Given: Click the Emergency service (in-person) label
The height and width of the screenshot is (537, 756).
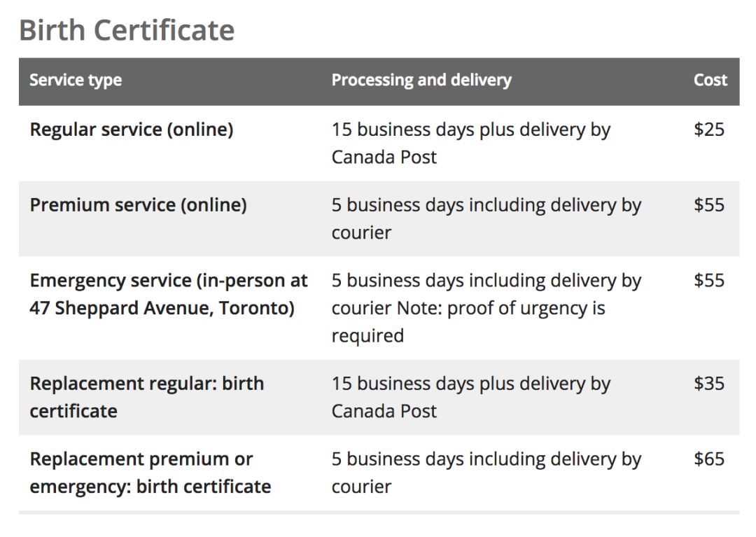Looking at the screenshot, I should pyautogui.click(x=169, y=281).
